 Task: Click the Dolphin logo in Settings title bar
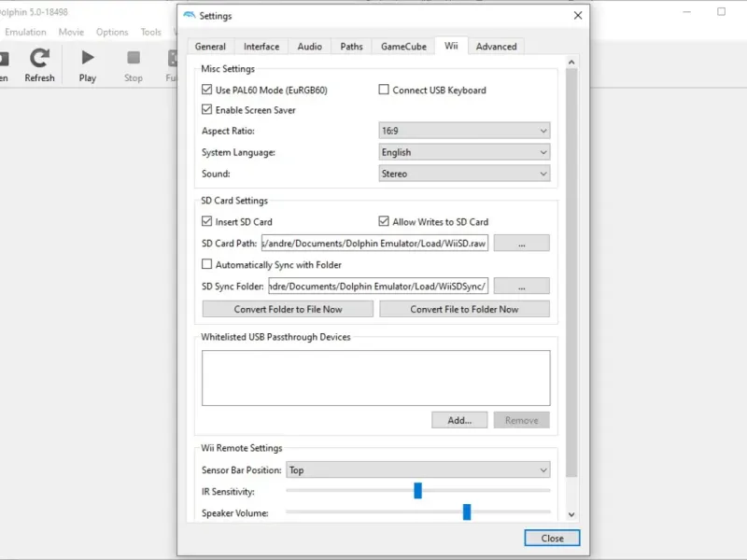point(190,15)
